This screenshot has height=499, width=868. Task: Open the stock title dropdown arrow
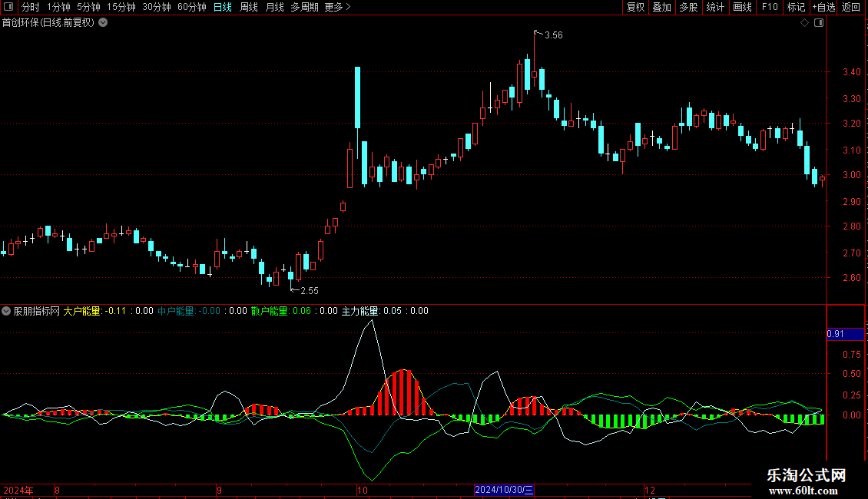pyautogui.click(x=103, y=23)
